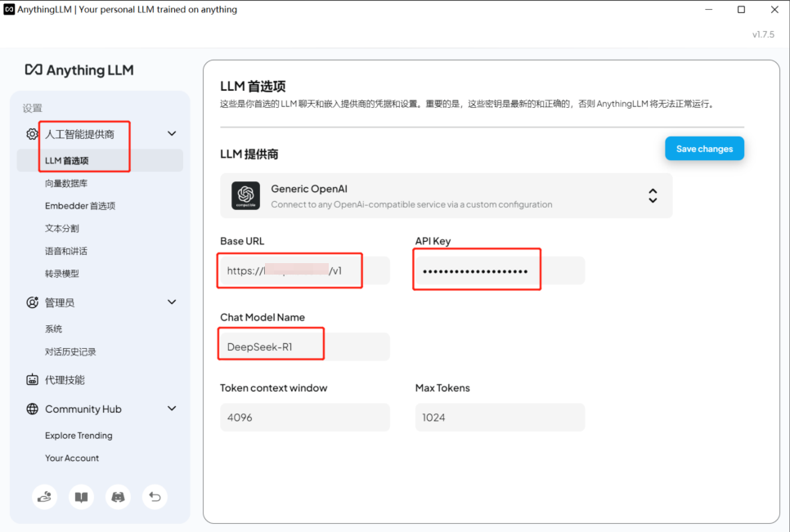790x532 pixels.
Task: Close the AnythingLLM window
Action: coord(774,10)
